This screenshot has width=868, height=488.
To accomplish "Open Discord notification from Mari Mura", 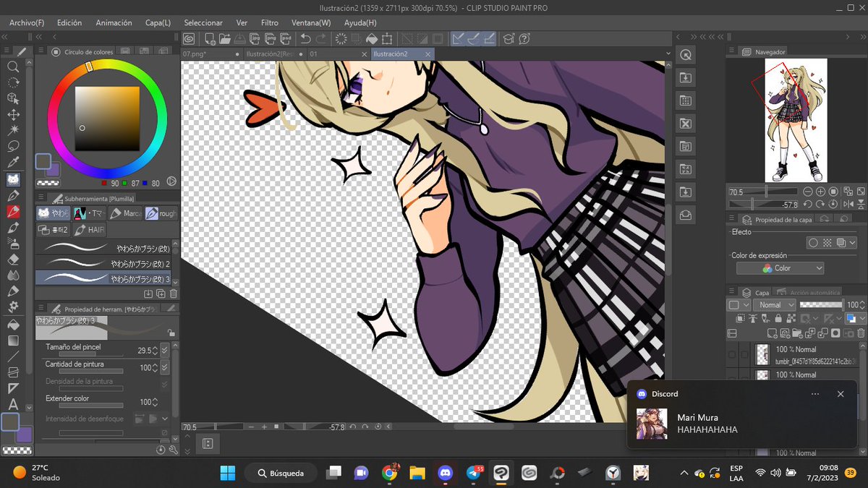I will click(x=741, y=414).
